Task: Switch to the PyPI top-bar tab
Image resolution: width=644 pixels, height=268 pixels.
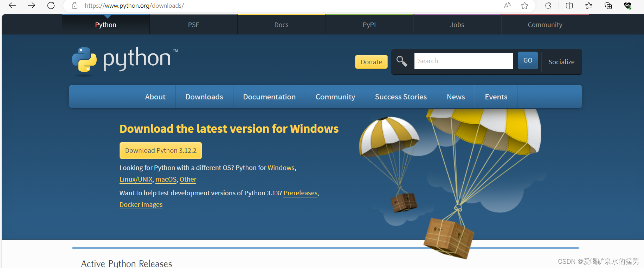Action: [x=369, y=25]
